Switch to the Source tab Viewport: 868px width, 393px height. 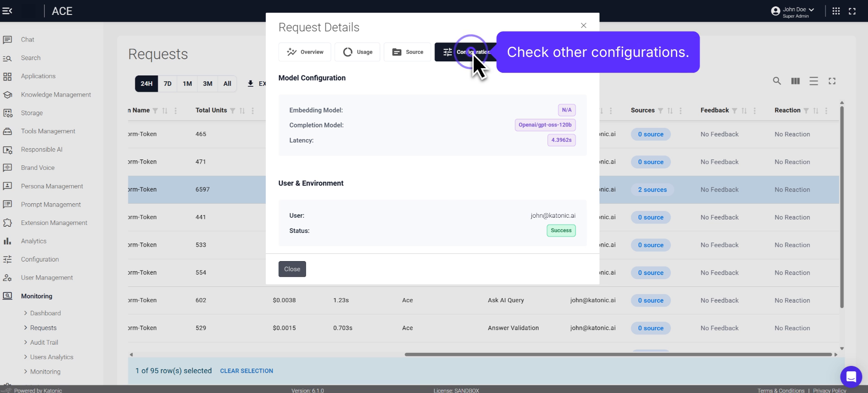pyautogui.click(x=407, y=52)
